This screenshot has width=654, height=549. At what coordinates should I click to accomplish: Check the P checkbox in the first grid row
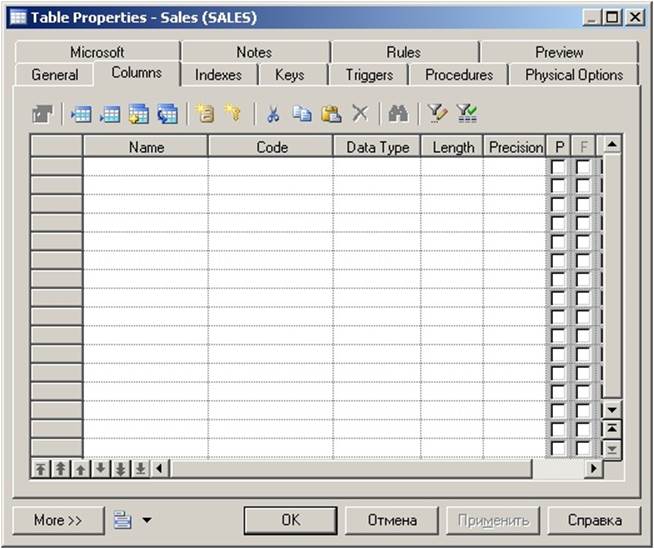558,167
